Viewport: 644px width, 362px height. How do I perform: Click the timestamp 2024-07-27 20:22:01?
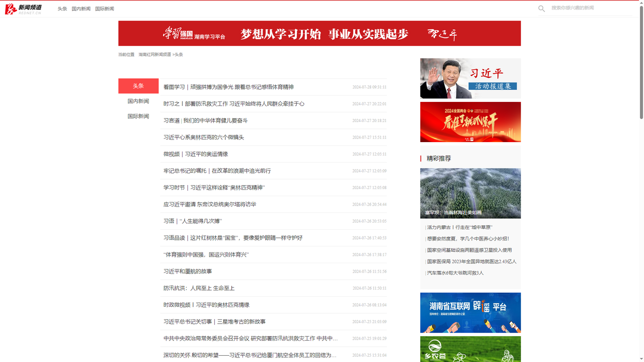(369, 104)
